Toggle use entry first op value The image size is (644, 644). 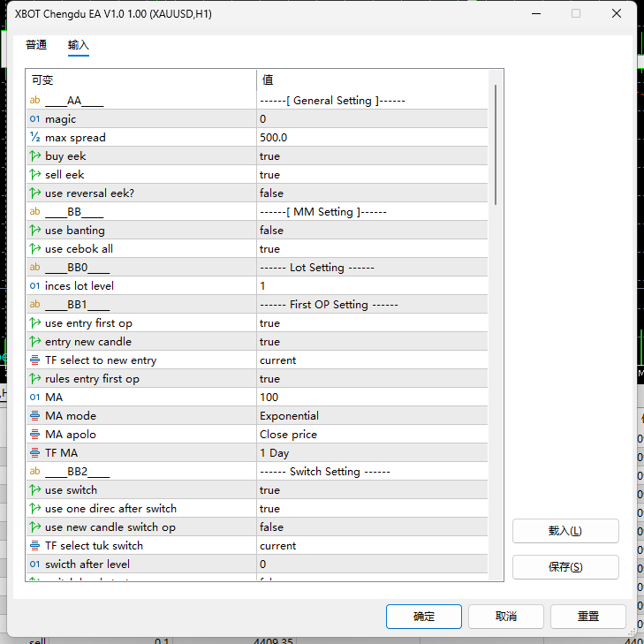point(372,323)
